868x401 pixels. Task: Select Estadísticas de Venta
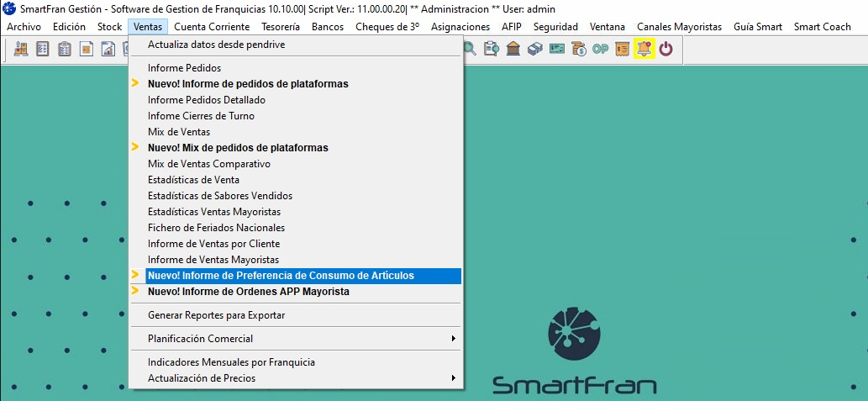click(296, 180)
